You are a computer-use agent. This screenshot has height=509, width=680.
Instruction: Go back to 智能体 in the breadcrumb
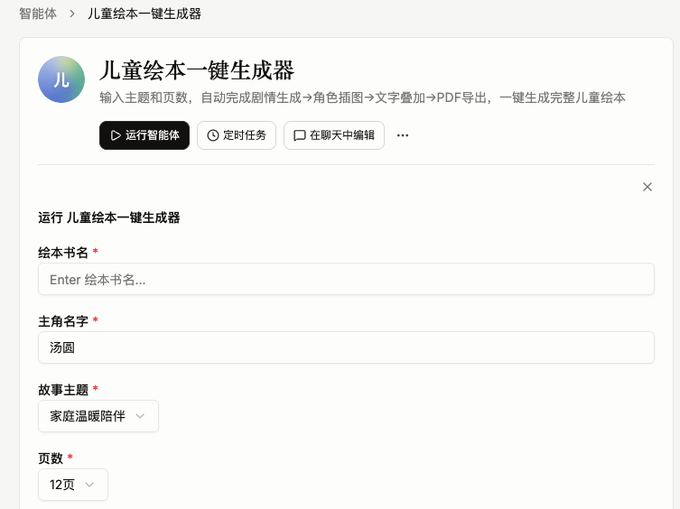tap(38, 13)
